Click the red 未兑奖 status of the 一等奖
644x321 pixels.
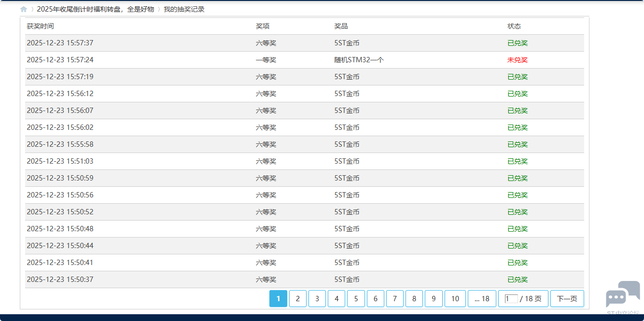coord(518,60)
